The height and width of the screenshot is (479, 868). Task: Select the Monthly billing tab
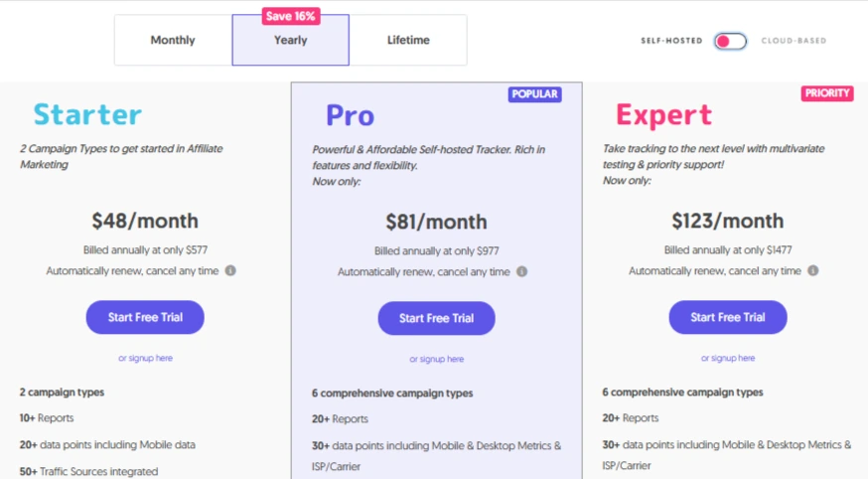(173, 40)
